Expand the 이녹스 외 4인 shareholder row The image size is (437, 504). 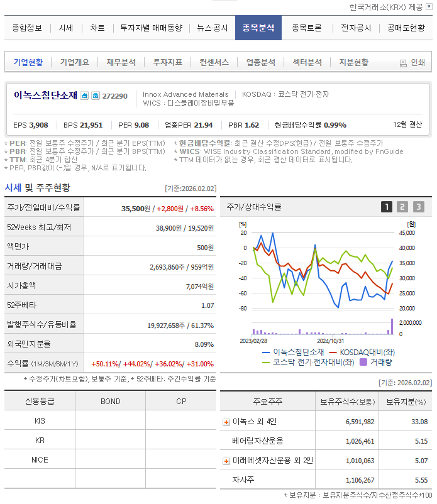tap(226, 422)
